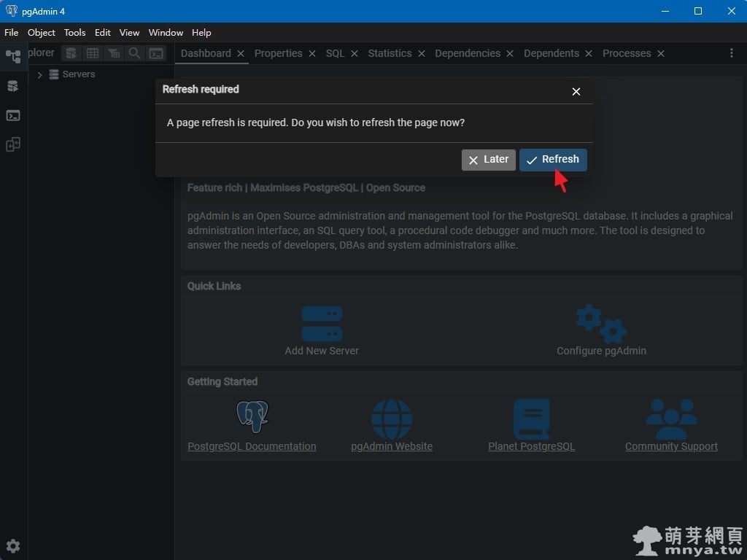Open Object Explorer in the left sidebar

[x=13, y=56]
